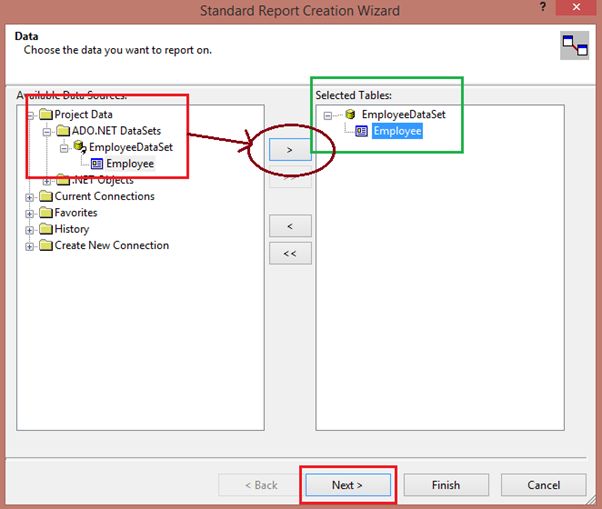Select highlighted Employee in Selected Tables
Viewport: 602px width, 509px height.
(x=397, y=131)
